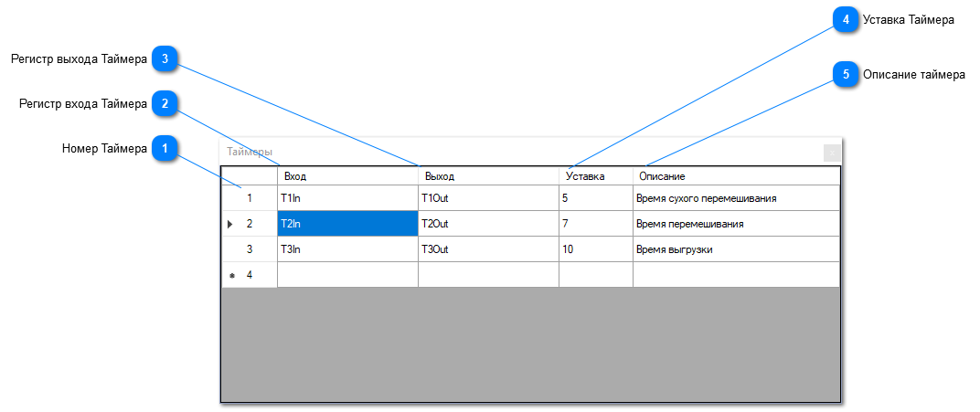This screenshot has height=412, width=980.
Task: Click the empty Вход cell in row 4
Action: (x=347, y=275)
